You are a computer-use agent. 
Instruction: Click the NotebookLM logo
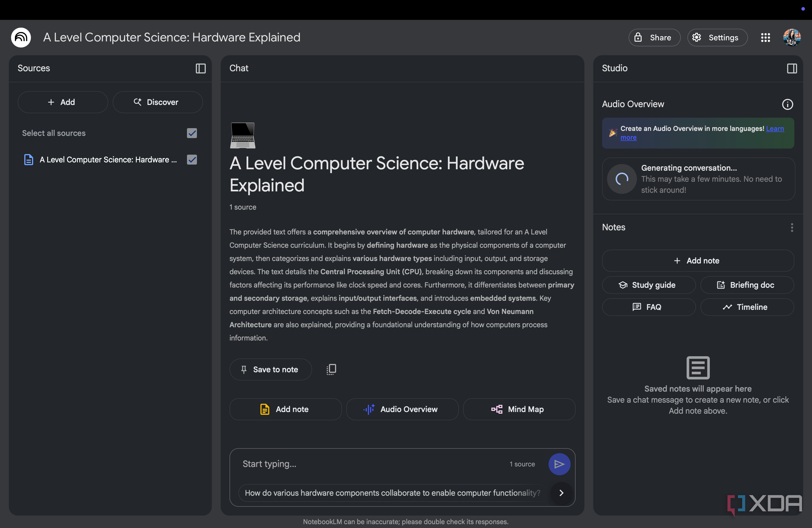click(21, 38)
